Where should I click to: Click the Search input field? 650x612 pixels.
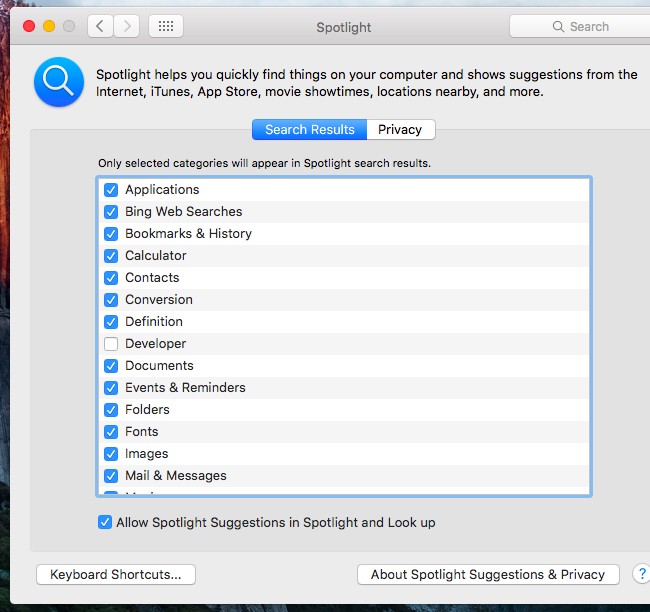pos(580,27)
